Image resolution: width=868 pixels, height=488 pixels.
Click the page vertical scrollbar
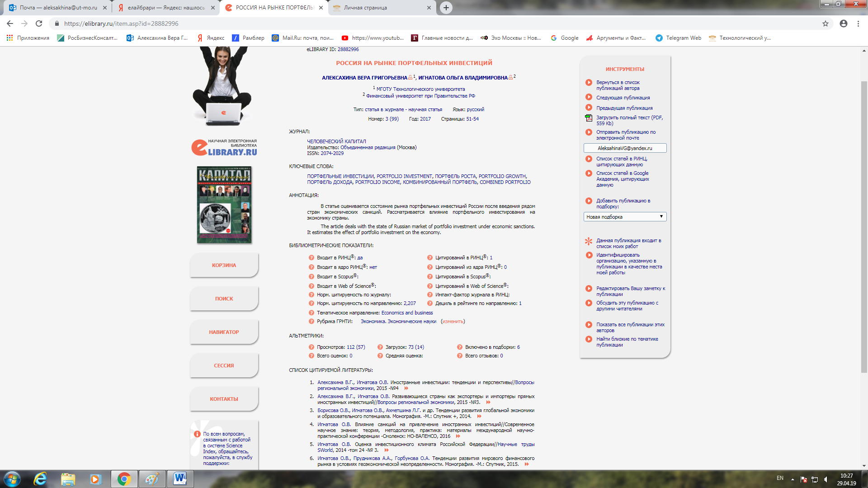pos(864,226)
